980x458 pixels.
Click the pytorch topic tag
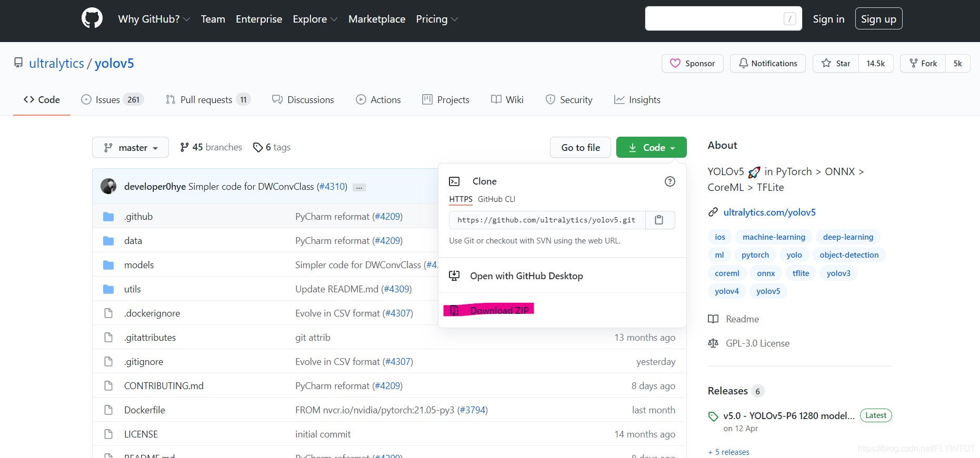755,255
